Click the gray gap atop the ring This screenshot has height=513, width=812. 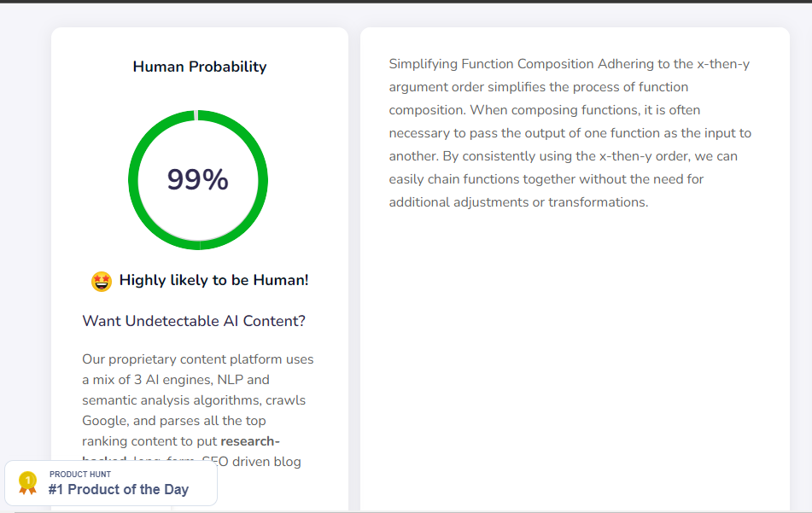[x=197, y=115]
